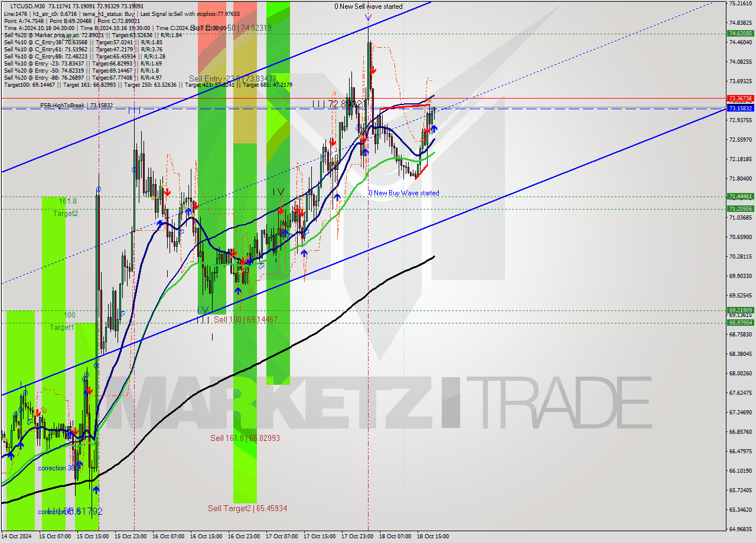Click the 'Sell Target2 | 65.45934' label
Viewport: 756px width, 543px height.
click(247, 508)
